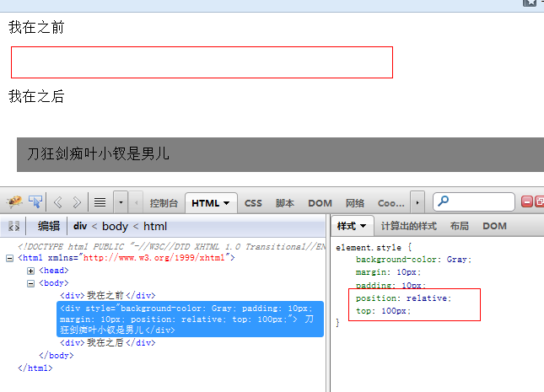
Task: Go back with the left arrow
Action: [58, 201]
